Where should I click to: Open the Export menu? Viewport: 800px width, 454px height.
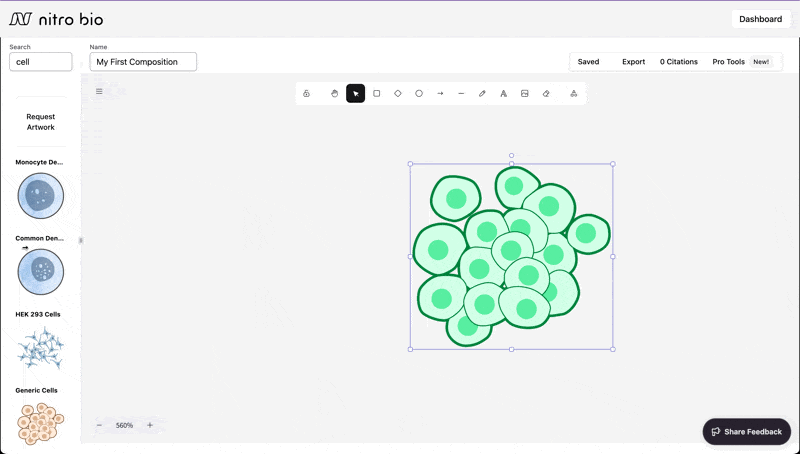coord(633,62)
